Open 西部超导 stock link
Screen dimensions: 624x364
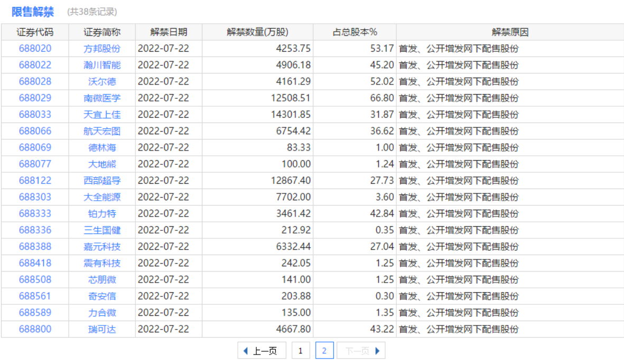point(102,181)
